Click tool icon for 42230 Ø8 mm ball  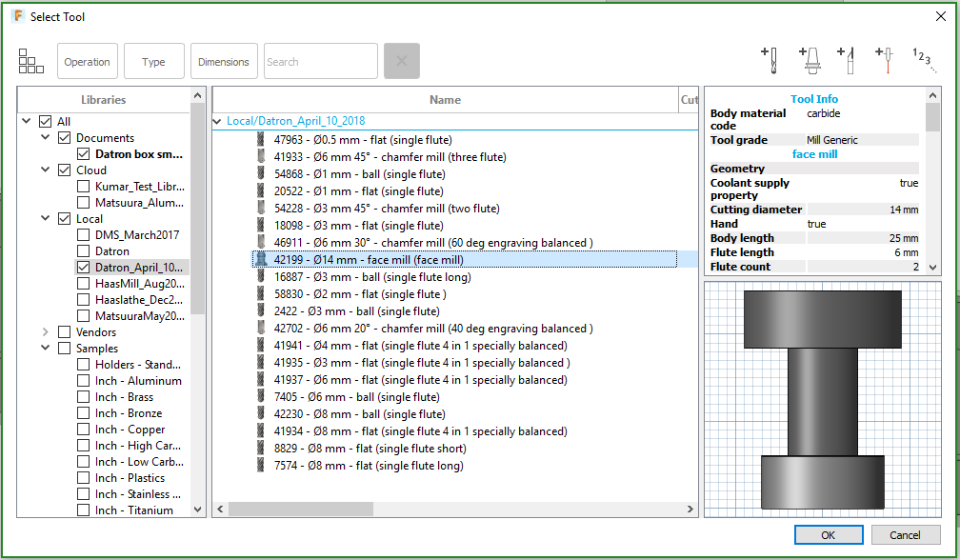coord(261,413)
